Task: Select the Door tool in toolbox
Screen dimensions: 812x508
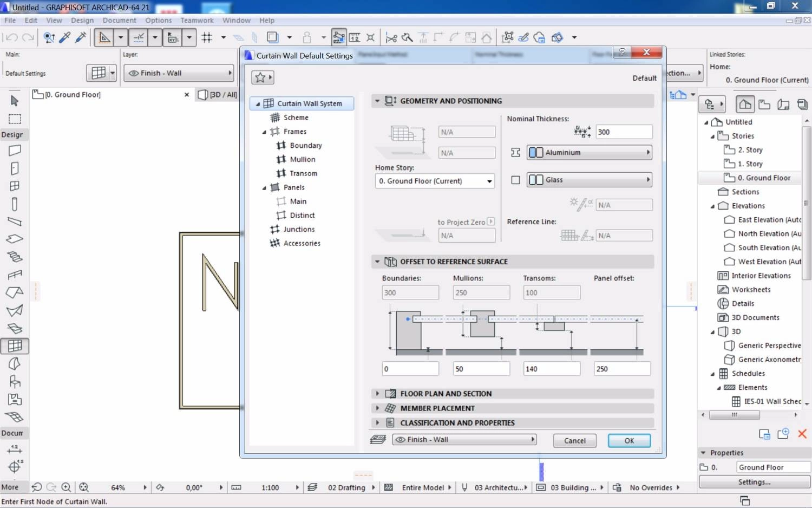Action: click(x=15, y=168)
